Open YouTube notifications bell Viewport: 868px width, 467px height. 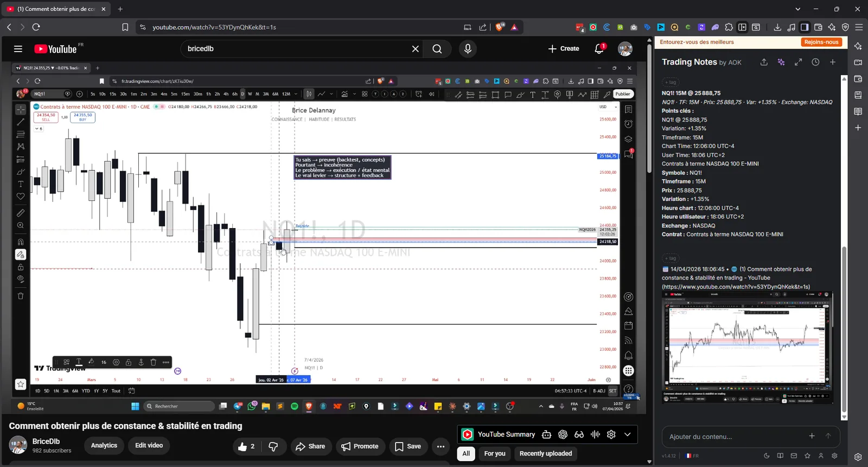click(x=599, y=49)
